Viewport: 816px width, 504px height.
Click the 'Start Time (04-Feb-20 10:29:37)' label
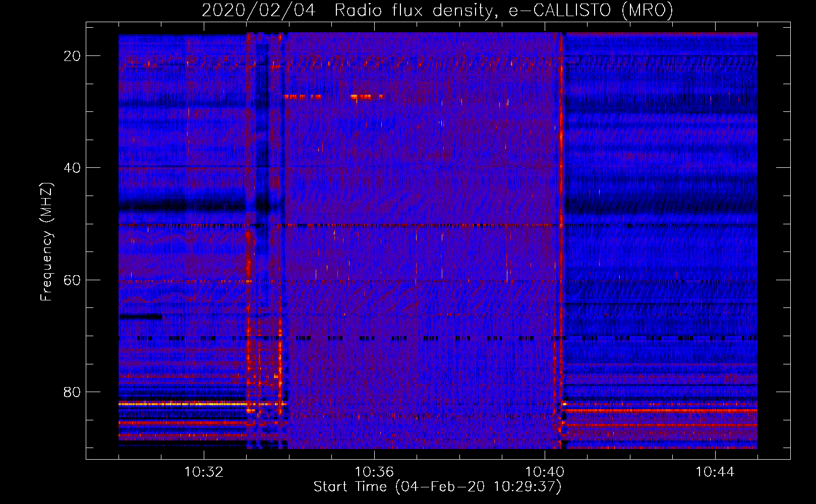click(x=437, y=487)
